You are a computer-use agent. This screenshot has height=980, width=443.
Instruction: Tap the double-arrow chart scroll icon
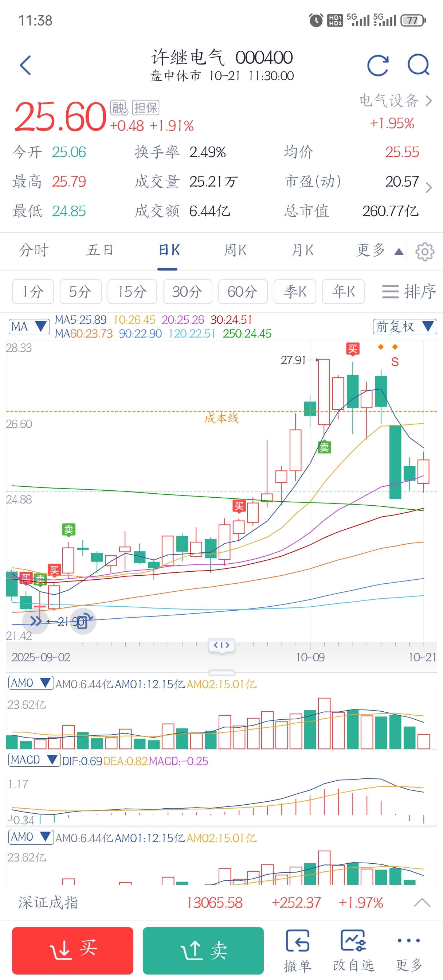(36, 621)
